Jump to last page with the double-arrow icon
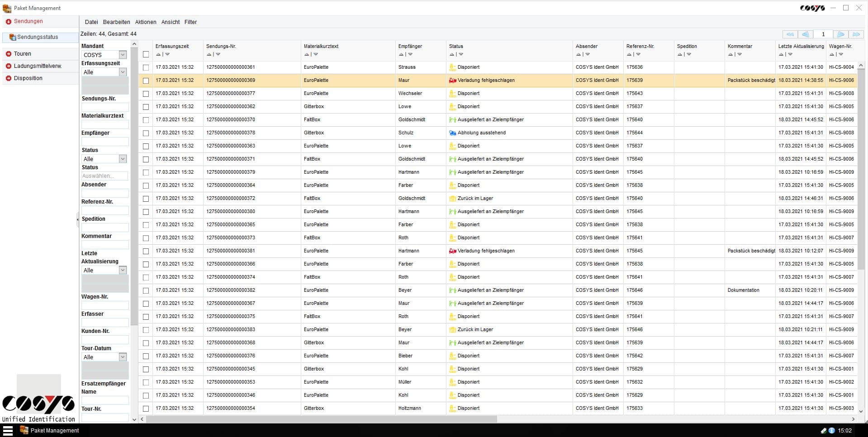This screenshot has height=437, width=868. (x=856, y=34)
